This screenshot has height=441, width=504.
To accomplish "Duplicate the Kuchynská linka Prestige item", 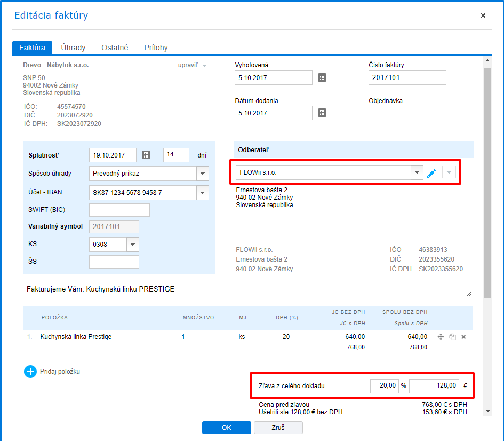I will tap(453, 337).
